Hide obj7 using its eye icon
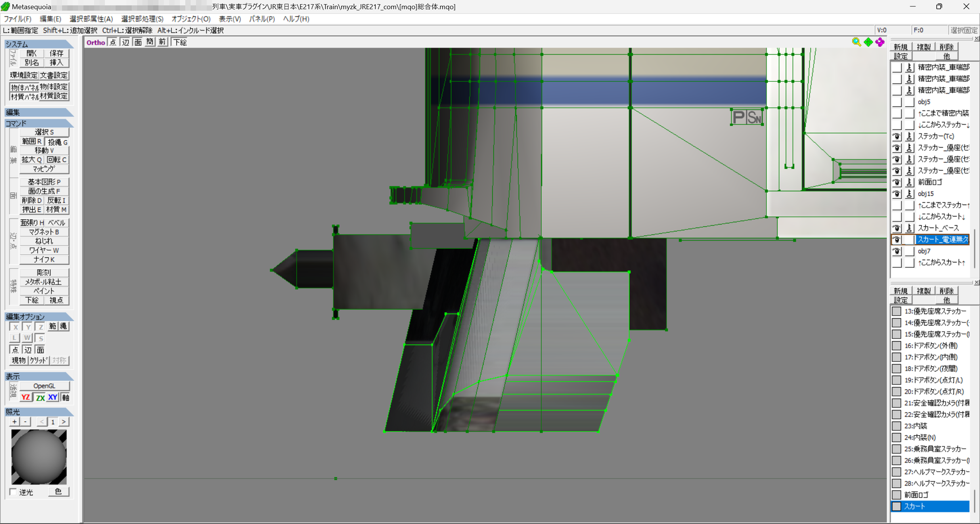980x524 pixels. tap(897, 251)
